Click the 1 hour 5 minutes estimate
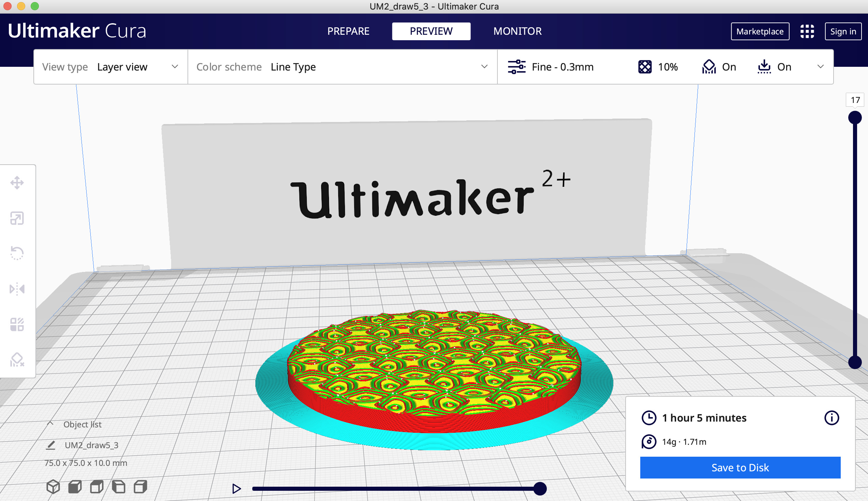Viewport: 868px width, 501px height. point(704,418)
